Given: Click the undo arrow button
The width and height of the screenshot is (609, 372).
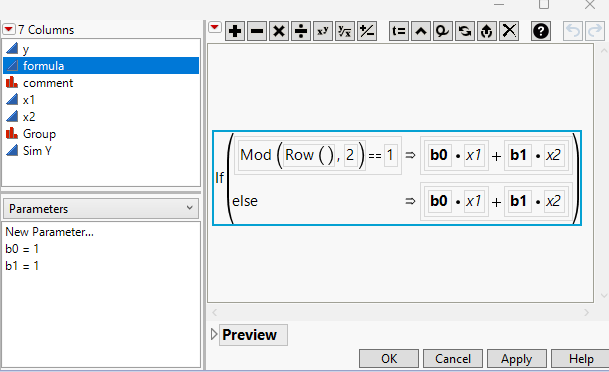Looking at the screenshot, I should pyautogui.click(x=573, y=31).
